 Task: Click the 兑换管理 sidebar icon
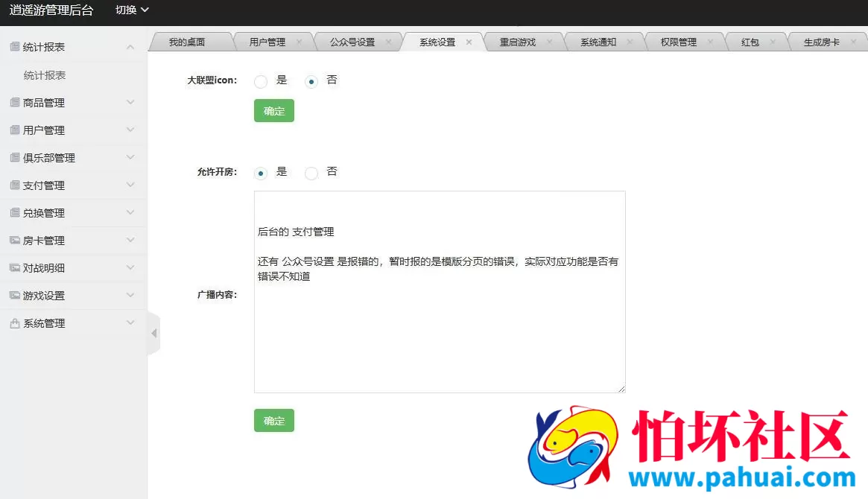[15, 213]
